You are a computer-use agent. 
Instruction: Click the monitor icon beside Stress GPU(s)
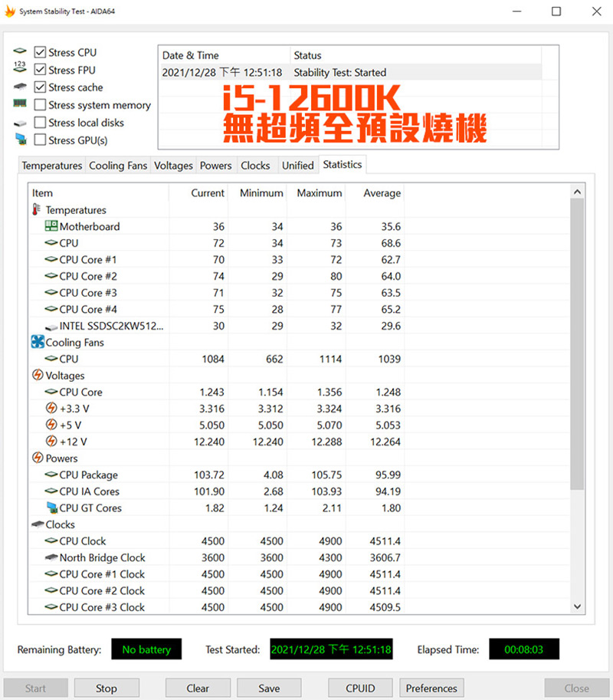coord(21,140)
